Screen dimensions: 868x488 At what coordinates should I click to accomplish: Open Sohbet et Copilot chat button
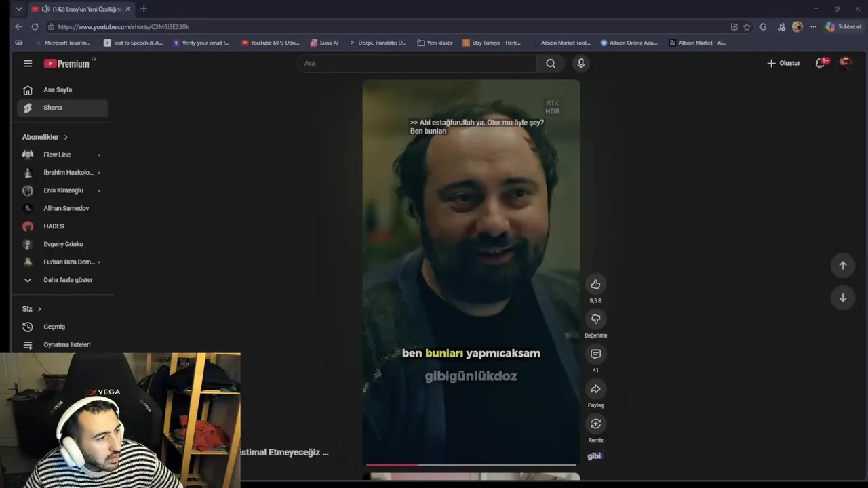point(844,26)
